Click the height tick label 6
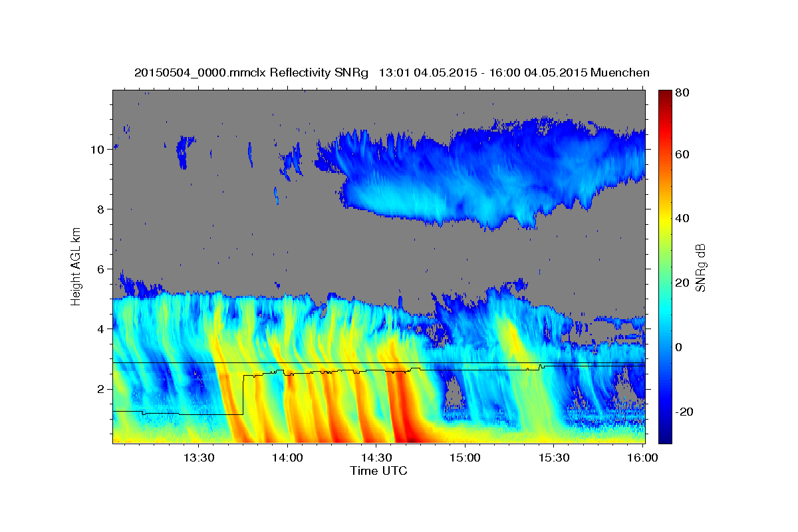Screen dimensions: 798x532 101,269
